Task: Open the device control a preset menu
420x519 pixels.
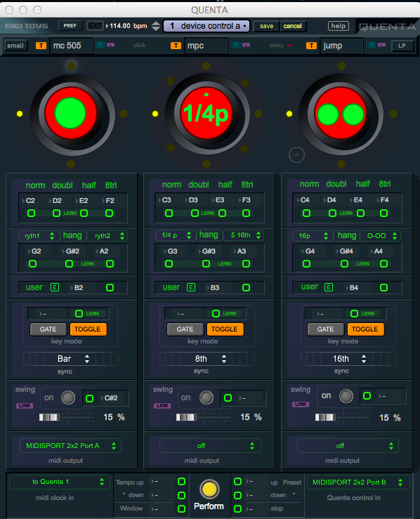Action: coord(207,26)
